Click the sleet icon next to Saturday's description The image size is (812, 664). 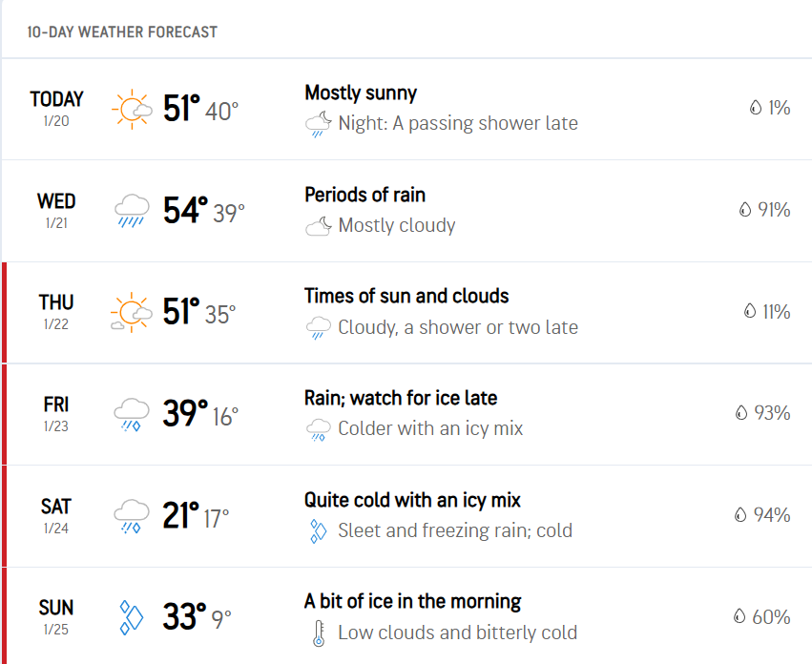click(x=318, y=529)
